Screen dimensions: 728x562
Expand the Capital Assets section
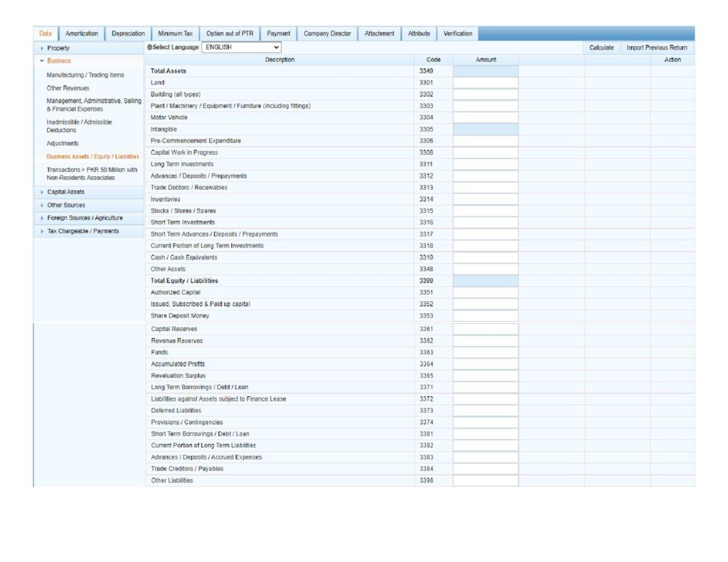point(65,192)
